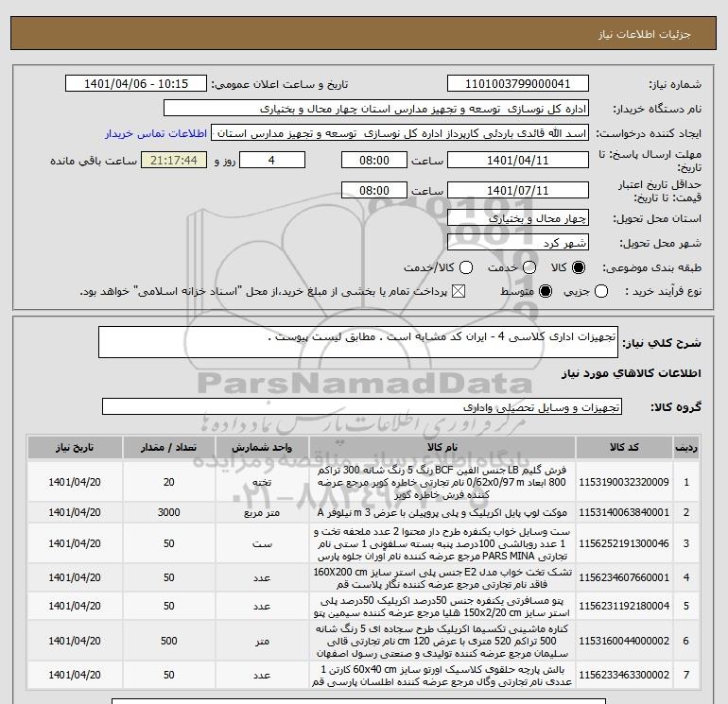
Task: Click the request creator field
Action: point(400,133)
